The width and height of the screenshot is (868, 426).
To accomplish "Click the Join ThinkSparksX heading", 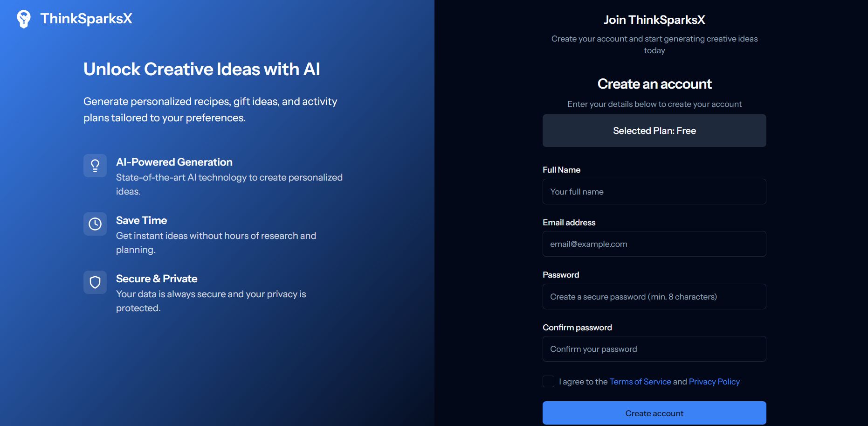I will [654, 20].
